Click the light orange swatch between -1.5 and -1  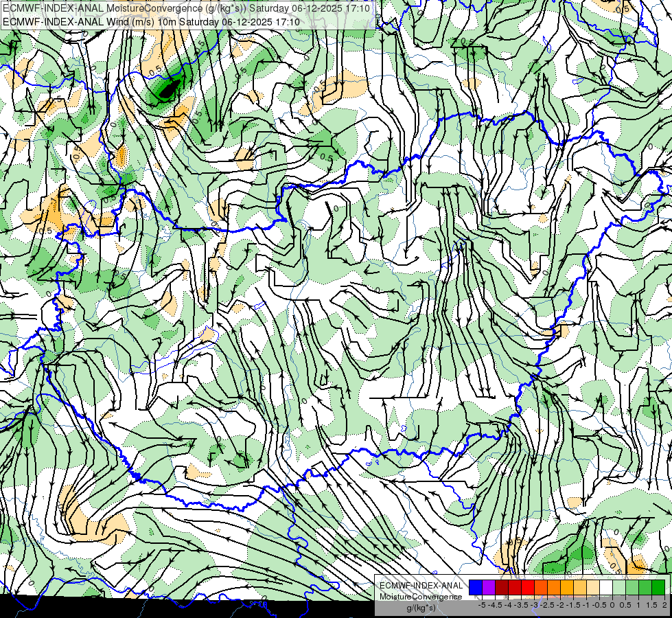(x=580, y=587)
